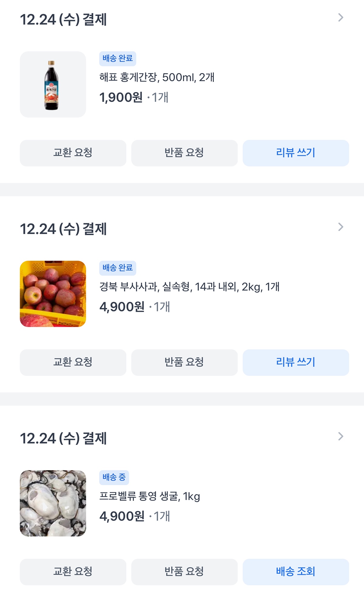The image size is (364, 601).
Task: Write a review for 홍게간장
Action: point(296,153)
